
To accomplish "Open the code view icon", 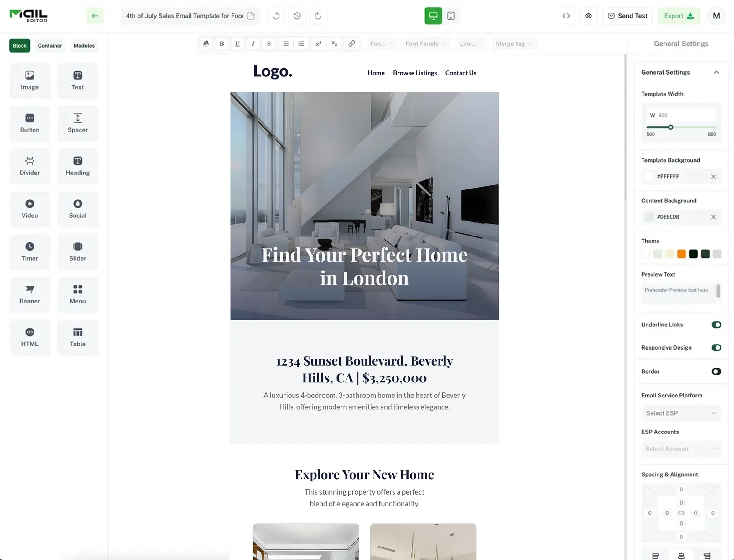I will pyautogui.click(x=566, y=16).
